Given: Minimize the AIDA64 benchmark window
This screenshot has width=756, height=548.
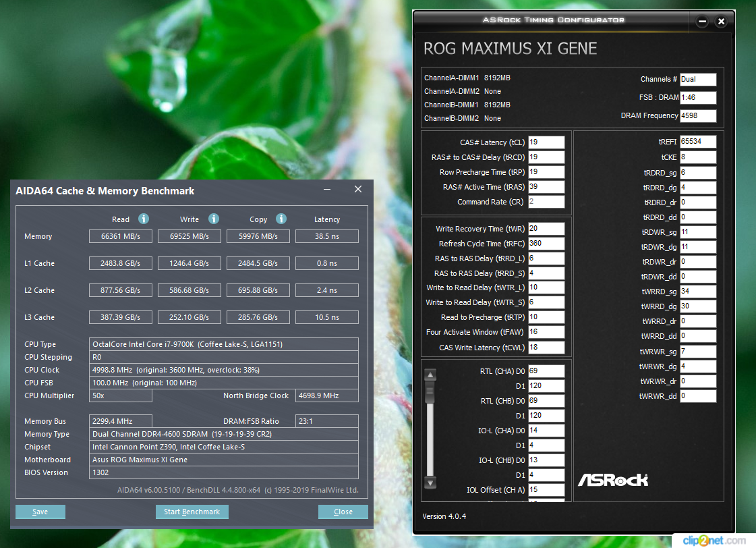Looking at the screenshot, I should coord(327,189).
